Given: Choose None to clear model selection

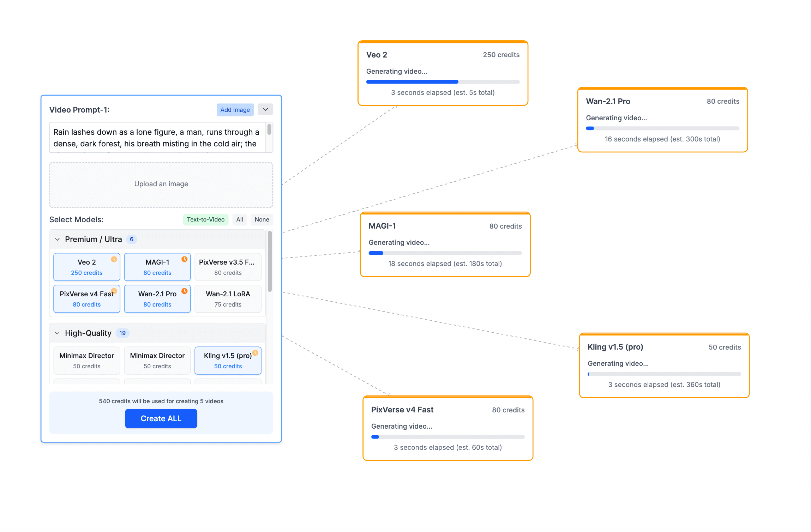Looking at the screenshot, I should [262, 219].
